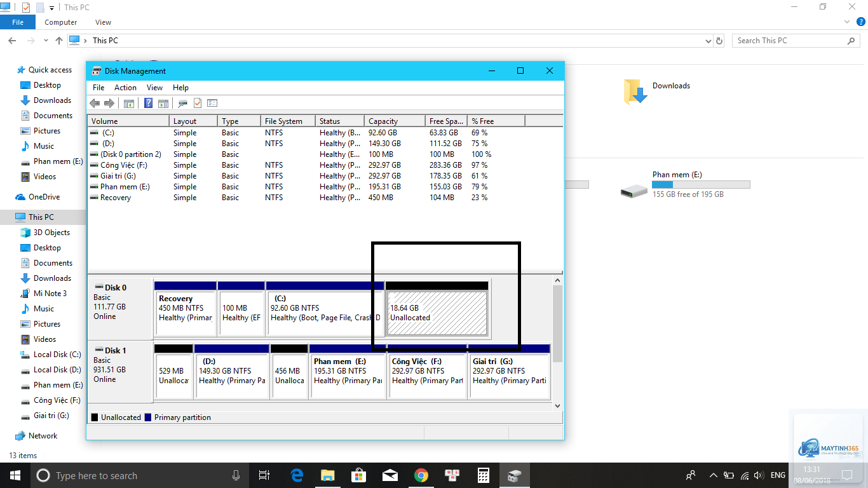Switch to the Computer ribbon tab
This screenshot has height=488, width=868.
tap(61, 22)
